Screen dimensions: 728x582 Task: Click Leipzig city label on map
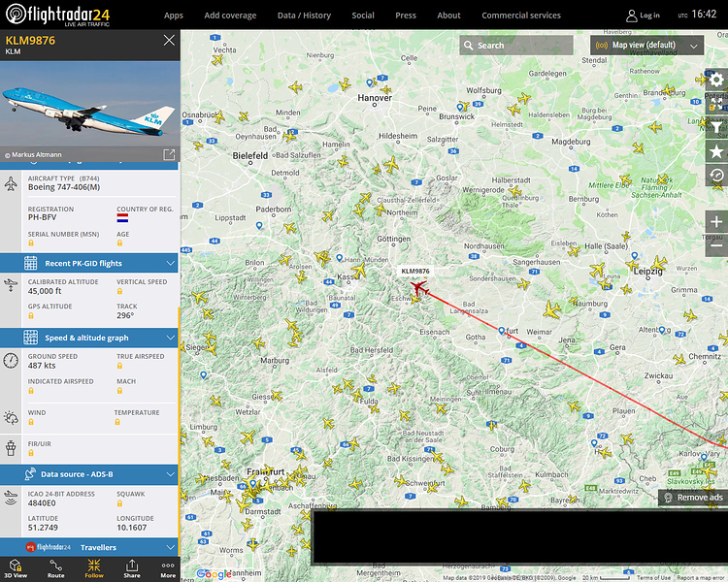pyautogui.click(x=648, y=271)
